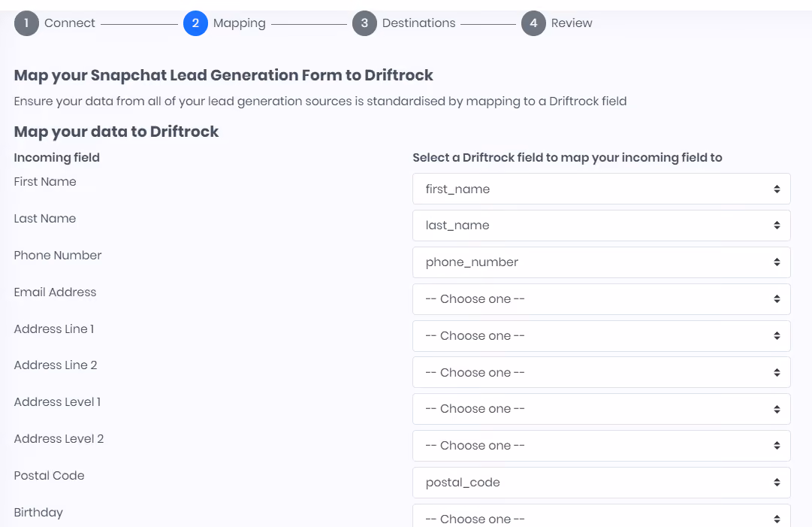Click the Map your data to Driftrock heading
The image size is (812, 527).
(x=116, y=132)
